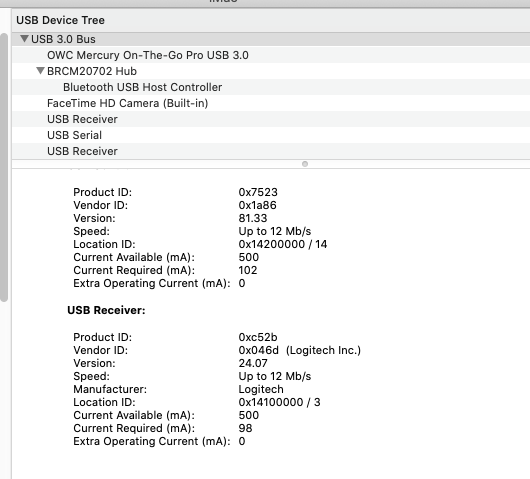
Task: Click the Location ID value 0x14200000 / 14
Action: coord(283,244)
